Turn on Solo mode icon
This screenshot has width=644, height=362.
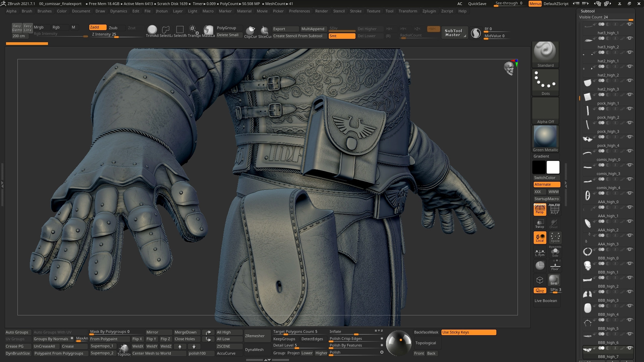click(x=555, y=252)
